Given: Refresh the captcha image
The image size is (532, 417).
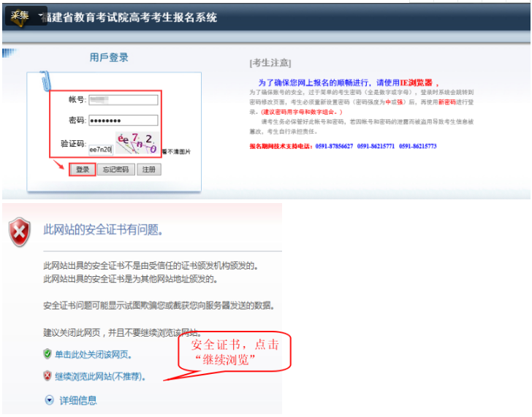Looking at the screenshot, I should 137,143.
